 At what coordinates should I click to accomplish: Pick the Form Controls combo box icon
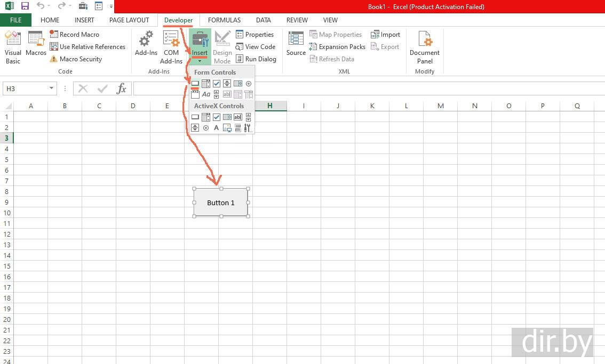(x=206, y=84)
